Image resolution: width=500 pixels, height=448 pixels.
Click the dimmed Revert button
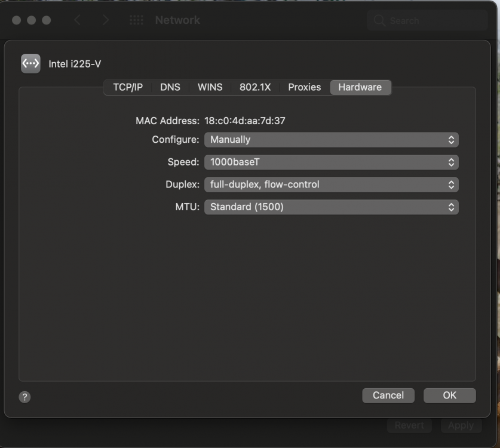(x=409, y=425)
